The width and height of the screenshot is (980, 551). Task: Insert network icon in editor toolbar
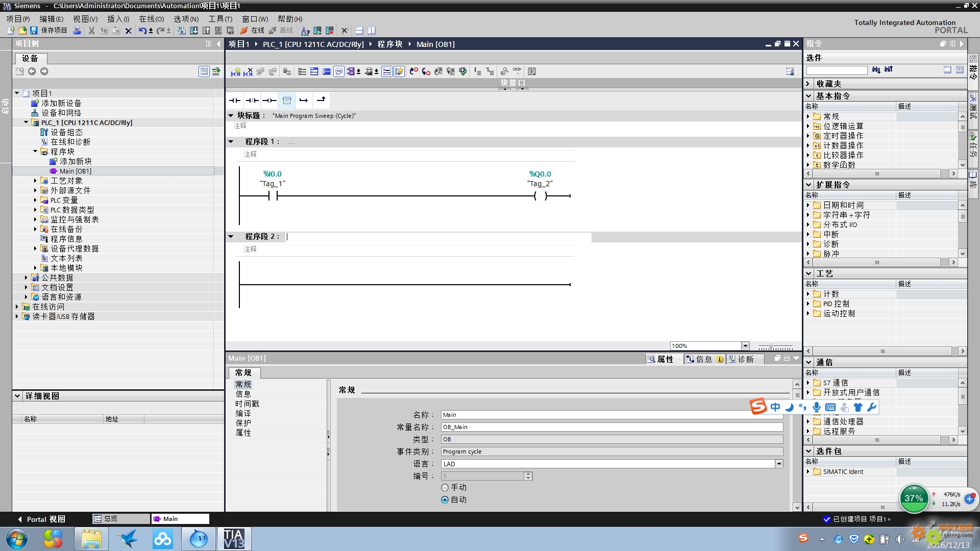point(235,71)
